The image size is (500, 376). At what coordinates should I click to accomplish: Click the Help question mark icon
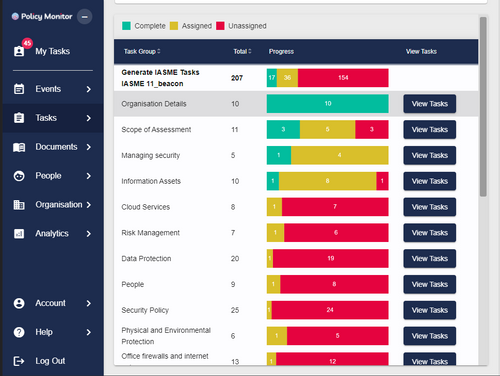(19, 332)
